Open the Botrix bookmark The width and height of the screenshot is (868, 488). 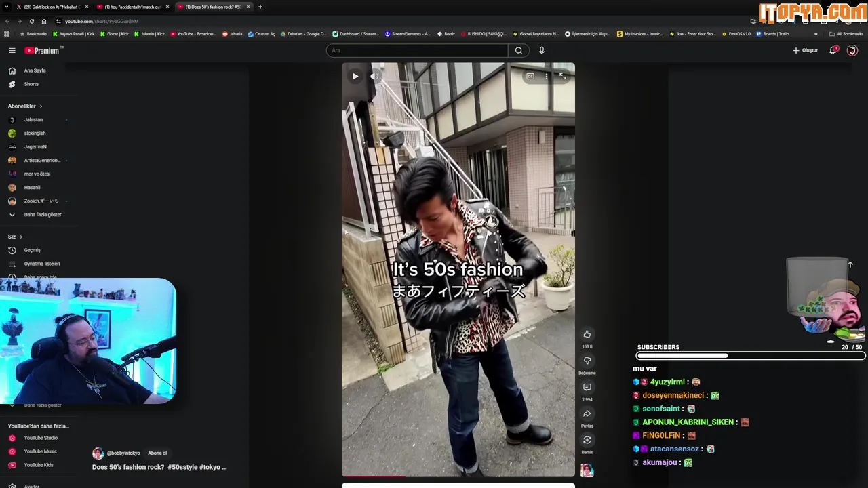(446, 34)
